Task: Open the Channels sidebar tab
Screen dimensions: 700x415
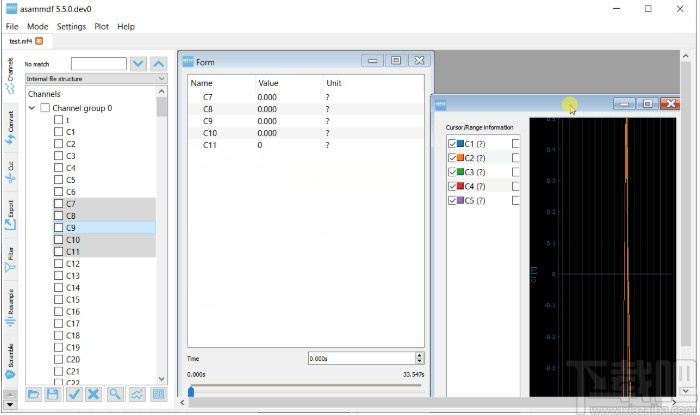Action: (10, 75)
